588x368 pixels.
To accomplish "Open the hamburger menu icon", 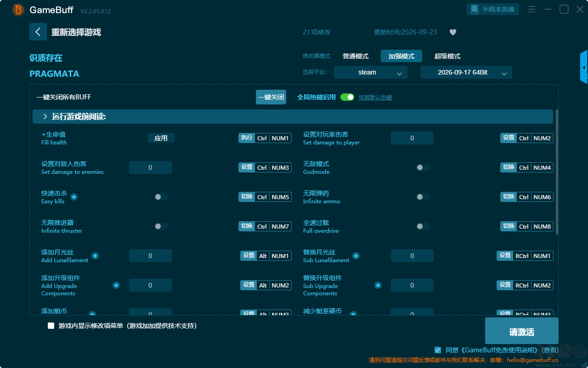I will click(x=531, y=9).
